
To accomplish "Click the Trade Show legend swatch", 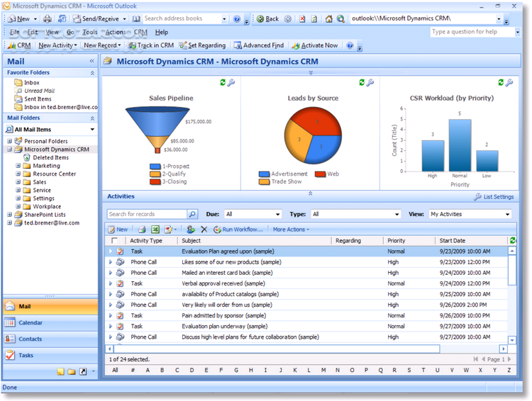I will click(x=264, y=181).
